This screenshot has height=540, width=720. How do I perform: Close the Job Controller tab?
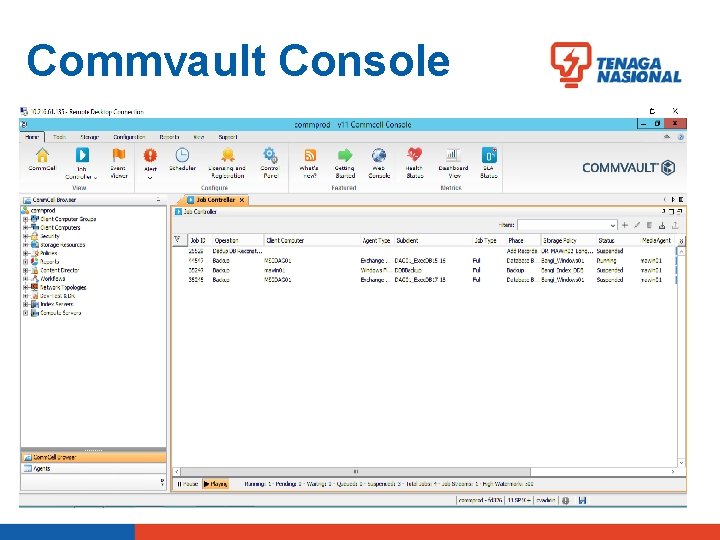click(242, 200)
